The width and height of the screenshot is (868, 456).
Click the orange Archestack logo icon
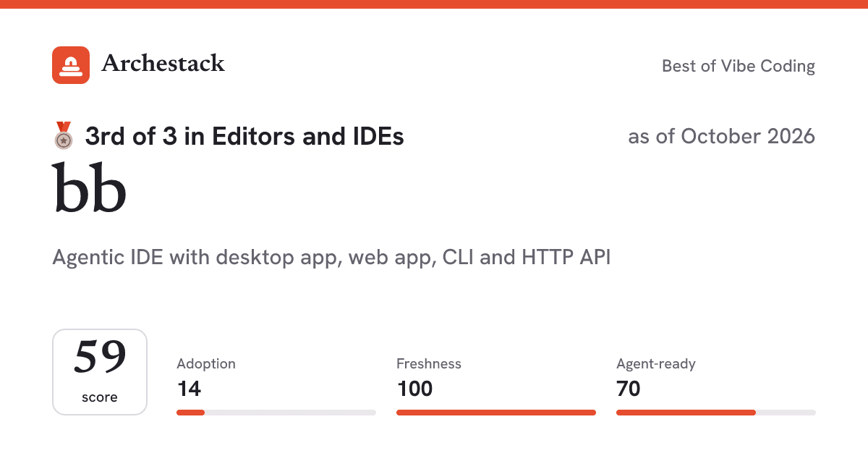[71, 65]
